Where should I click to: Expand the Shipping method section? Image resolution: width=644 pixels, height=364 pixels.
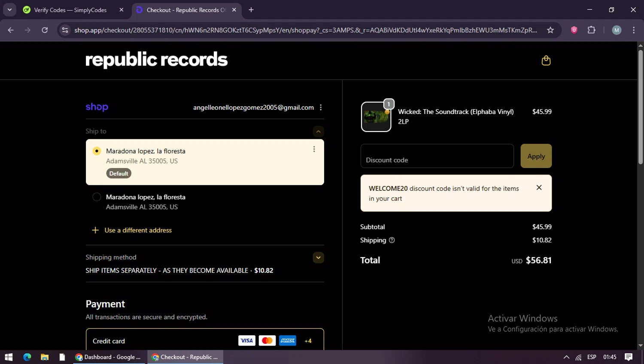click(x=318, y=258)
